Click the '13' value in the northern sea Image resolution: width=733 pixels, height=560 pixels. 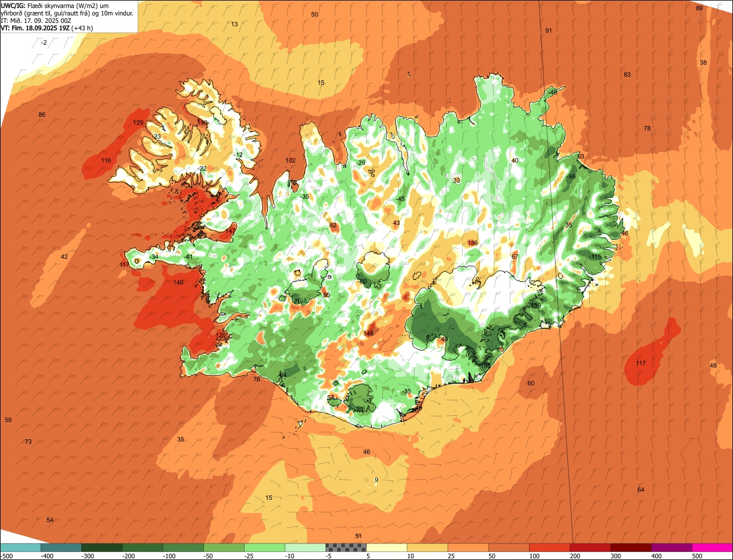pos(234,24)
